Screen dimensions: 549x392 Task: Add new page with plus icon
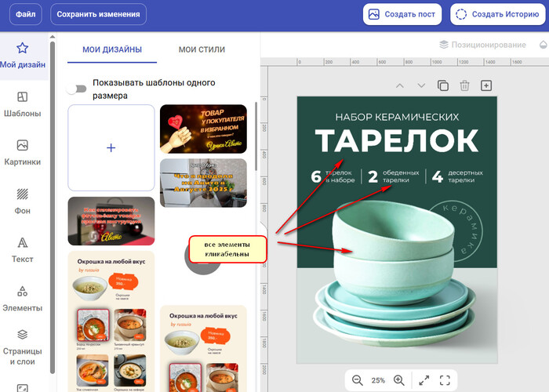pyautogui.click(x=486, y=85)
